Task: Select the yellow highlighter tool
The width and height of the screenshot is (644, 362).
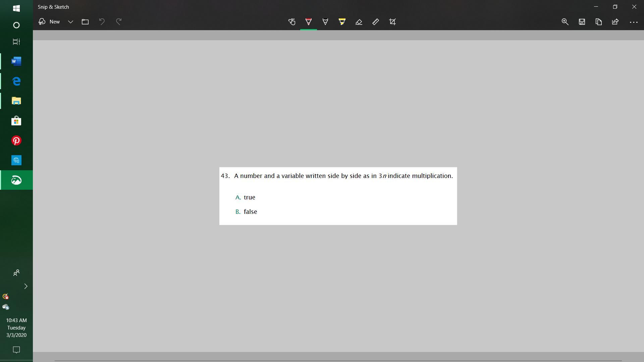Action: coord(342,22)
